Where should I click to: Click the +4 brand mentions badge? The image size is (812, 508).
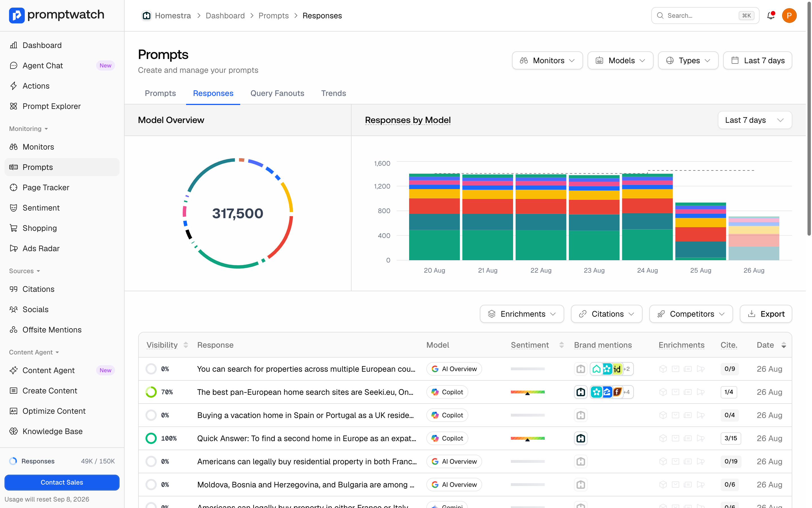pos(626,392)
